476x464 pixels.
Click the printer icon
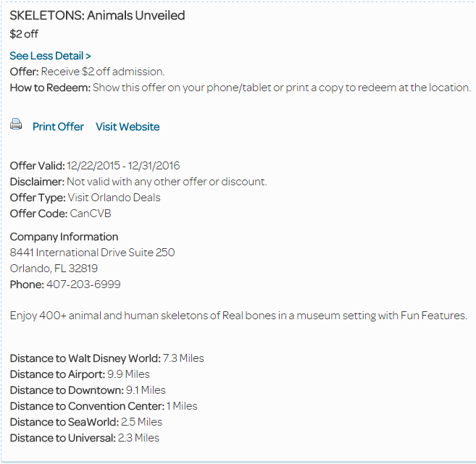pos(16,124)
